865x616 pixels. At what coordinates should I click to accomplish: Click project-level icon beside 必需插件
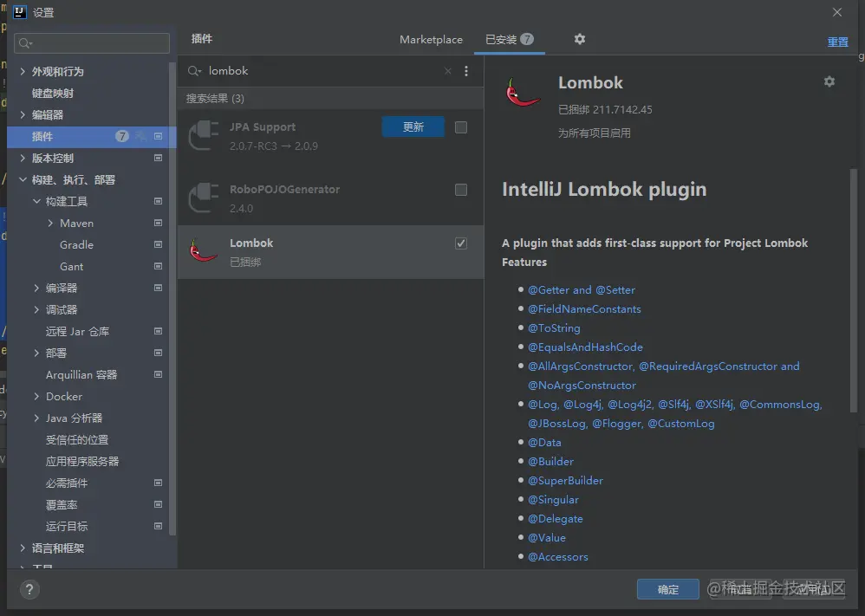[x=159, y=483]
